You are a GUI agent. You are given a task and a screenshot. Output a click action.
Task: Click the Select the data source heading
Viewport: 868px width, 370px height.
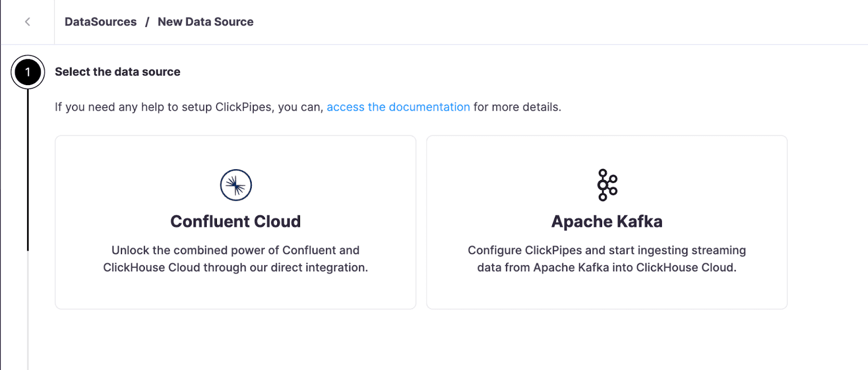(118, 72)
